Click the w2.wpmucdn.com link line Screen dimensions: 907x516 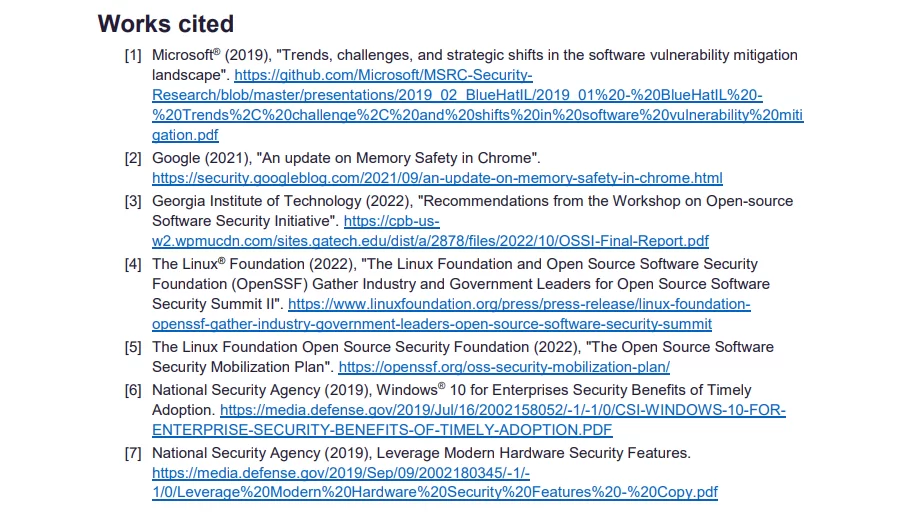coord(430,241)
